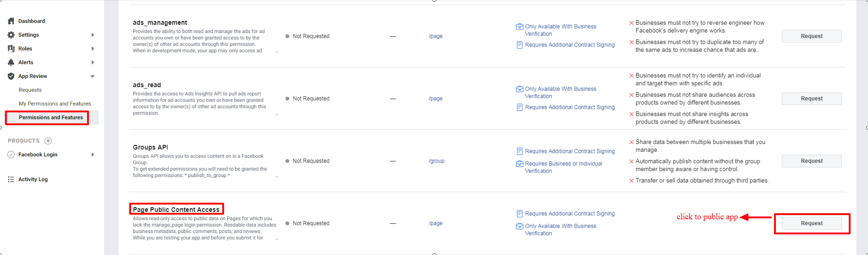Viewport: 868px width, 255px height.
Task: Open My Permissions and Features
Action: (55, 104)
